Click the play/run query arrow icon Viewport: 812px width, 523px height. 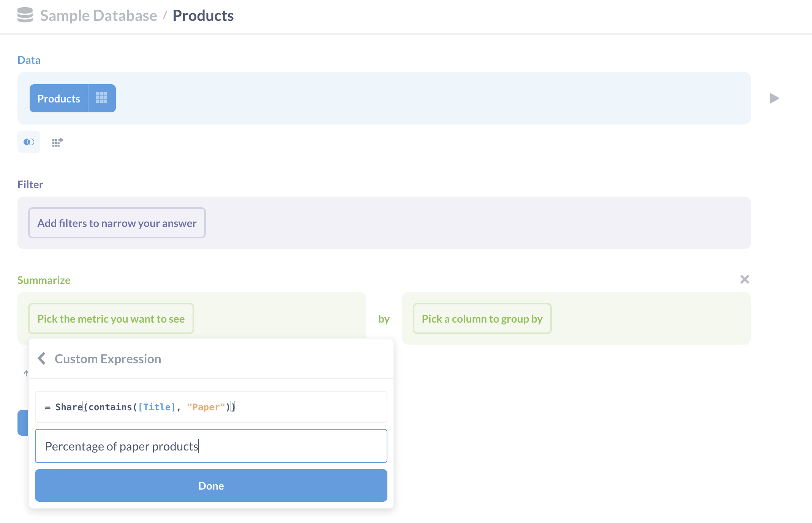773,98
